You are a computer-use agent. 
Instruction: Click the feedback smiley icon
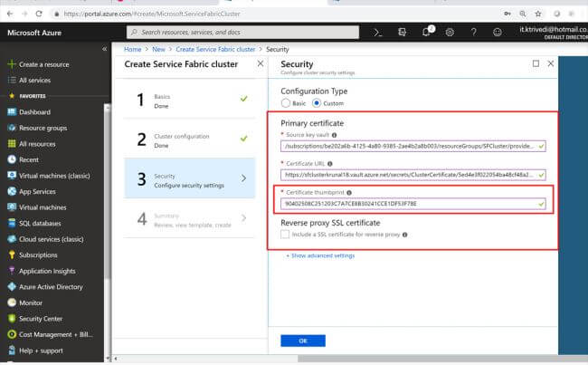[x=498, y=33]
